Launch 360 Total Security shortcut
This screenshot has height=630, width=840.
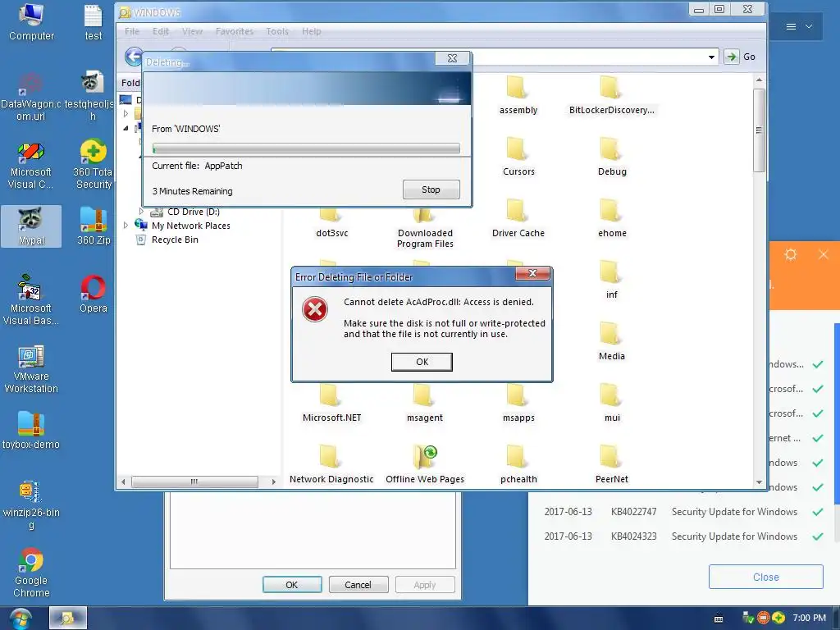pos(94,165)
